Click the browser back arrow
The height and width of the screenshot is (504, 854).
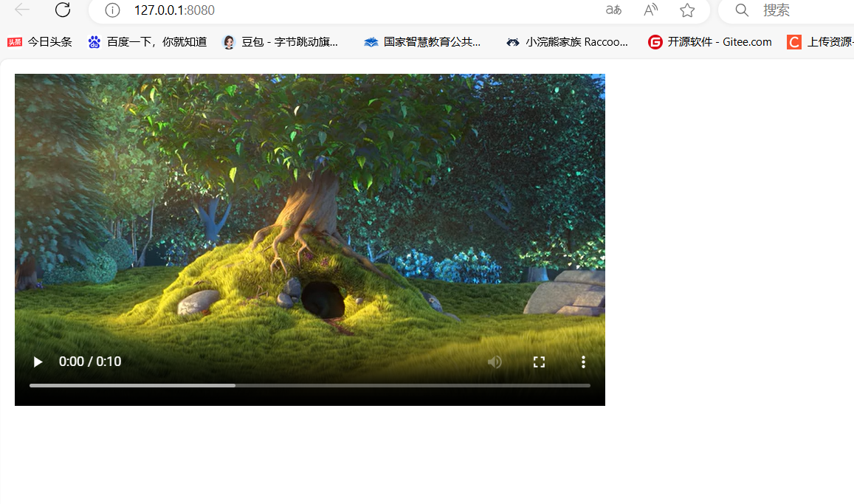pyautogui.click(x=22, y=10)
